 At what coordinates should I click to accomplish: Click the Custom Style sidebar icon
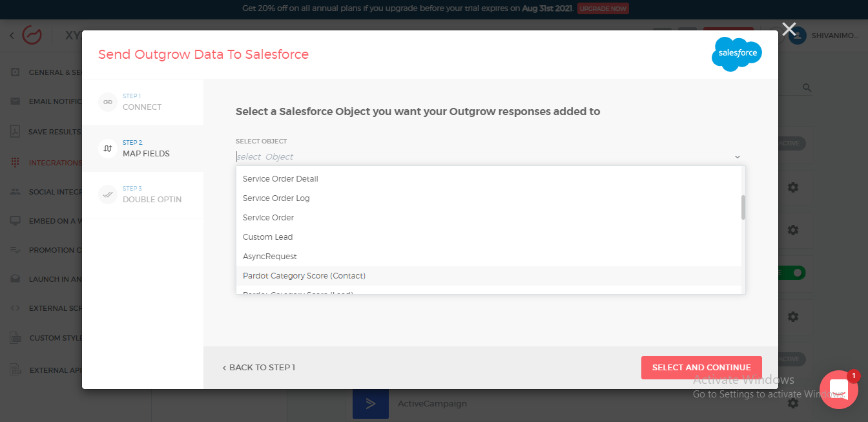(15, 338)
